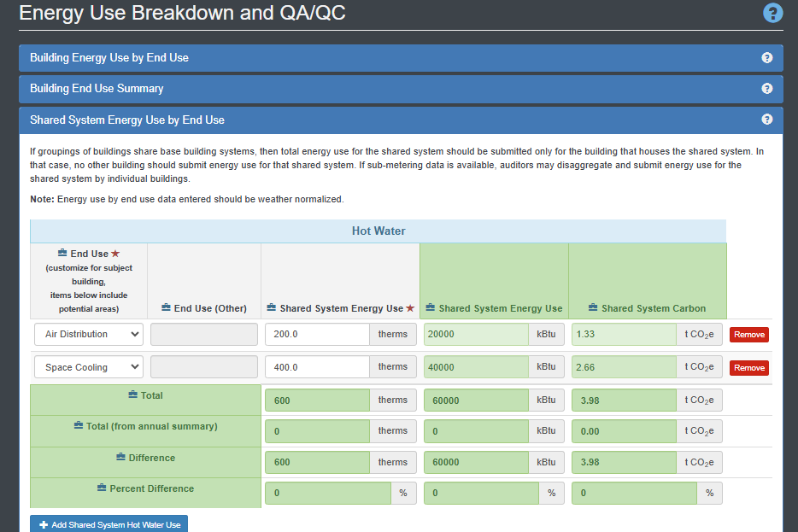Remove the Air Distribution row
798x532 pixels.
tap(749, 335)
